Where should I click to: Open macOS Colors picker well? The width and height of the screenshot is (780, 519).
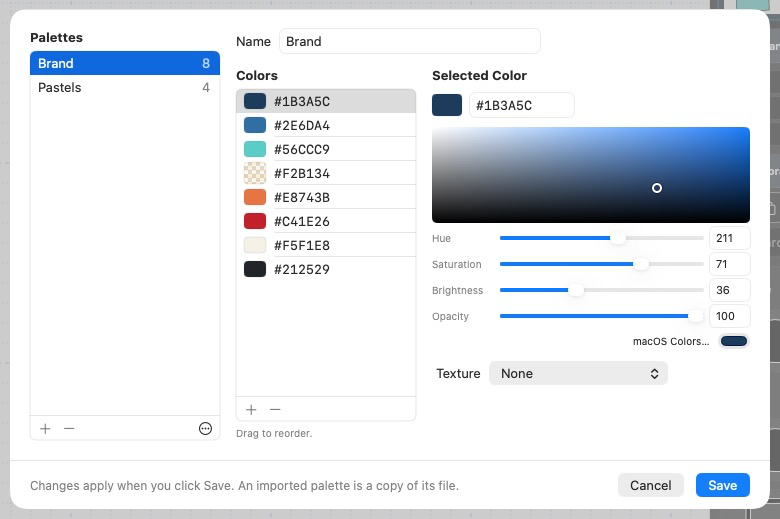coord(734,341)
